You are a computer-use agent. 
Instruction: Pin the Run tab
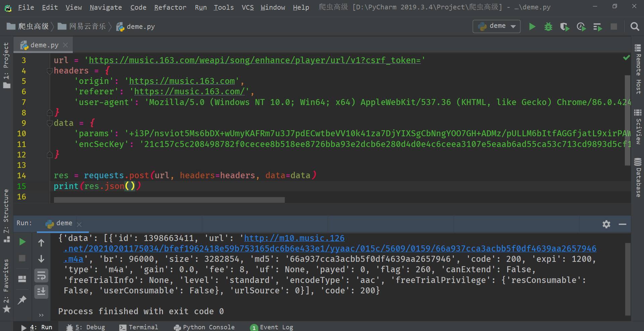[22, 300]
